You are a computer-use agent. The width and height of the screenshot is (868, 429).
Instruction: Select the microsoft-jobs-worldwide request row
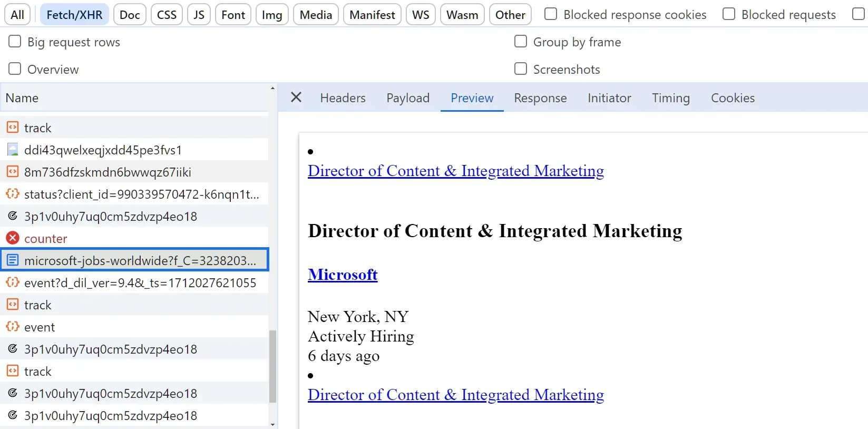134,260
